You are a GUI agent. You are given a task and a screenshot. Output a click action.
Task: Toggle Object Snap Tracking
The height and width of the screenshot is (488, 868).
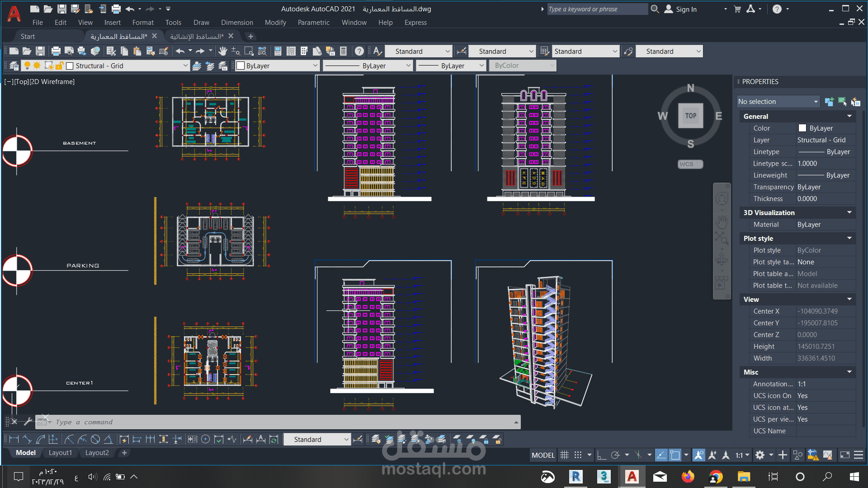661,455
